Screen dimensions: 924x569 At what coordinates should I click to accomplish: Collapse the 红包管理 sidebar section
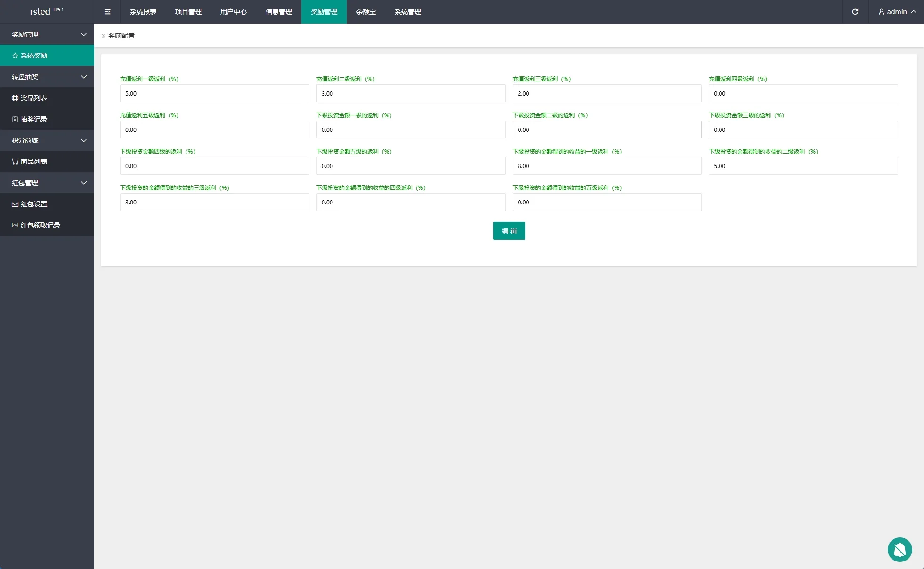84,183
